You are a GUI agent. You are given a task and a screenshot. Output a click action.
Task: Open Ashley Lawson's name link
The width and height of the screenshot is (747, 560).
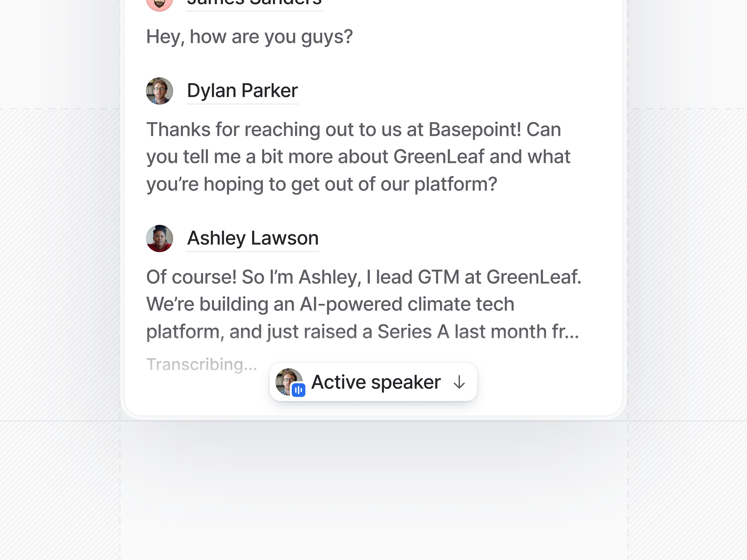pyautogui.click(x=253, y=238)
